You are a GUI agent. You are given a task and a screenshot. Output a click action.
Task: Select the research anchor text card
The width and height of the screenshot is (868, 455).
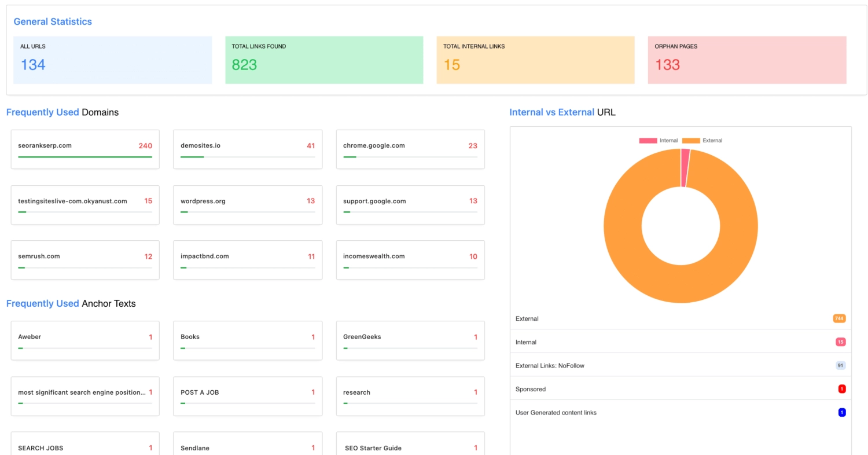pyautogui.click(x=410, y=396)
